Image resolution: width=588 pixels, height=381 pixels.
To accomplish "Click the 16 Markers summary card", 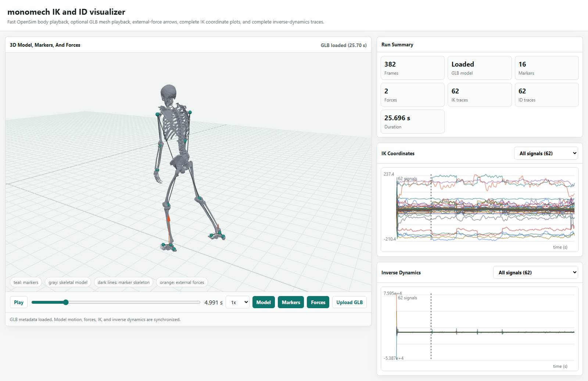I will 547,68.
